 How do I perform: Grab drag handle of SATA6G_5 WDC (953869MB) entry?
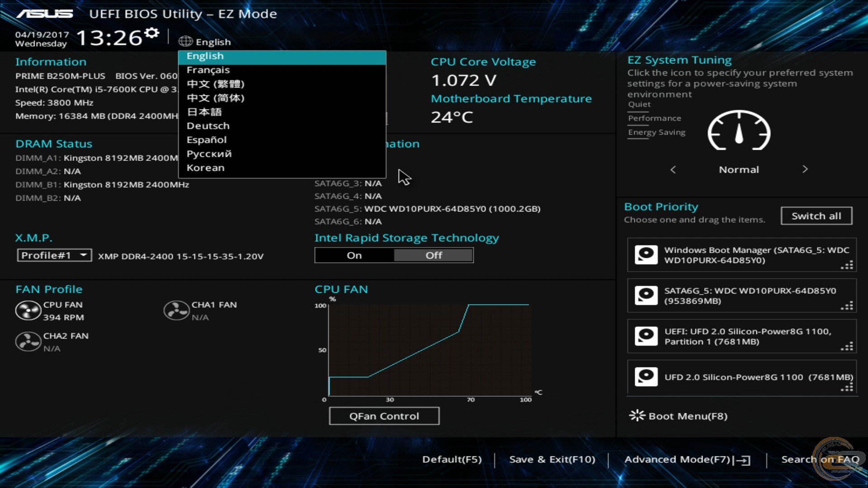[847, 306]
